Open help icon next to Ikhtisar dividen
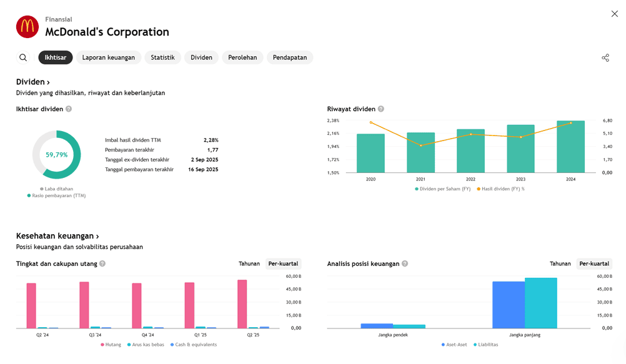 tap(69, 109)
